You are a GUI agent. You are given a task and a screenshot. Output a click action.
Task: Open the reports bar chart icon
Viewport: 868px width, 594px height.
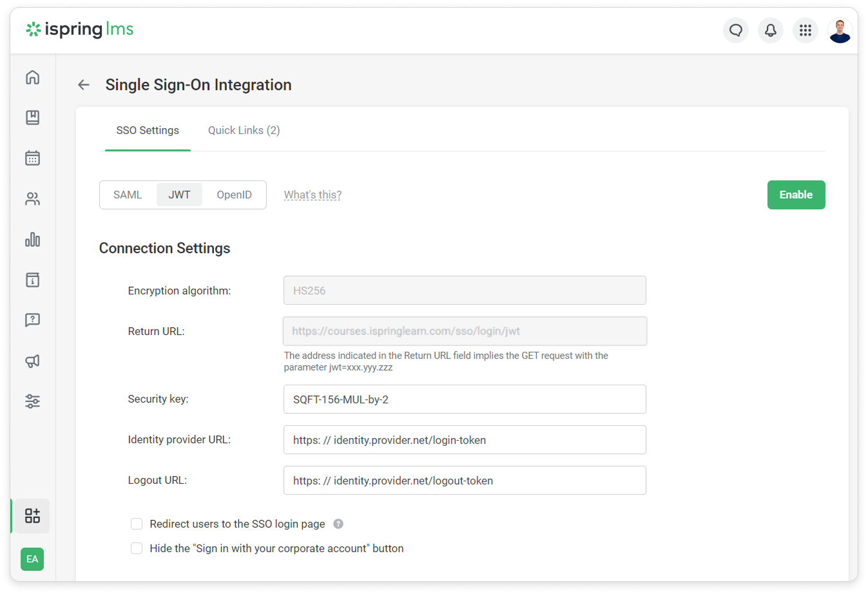point(32,240)
